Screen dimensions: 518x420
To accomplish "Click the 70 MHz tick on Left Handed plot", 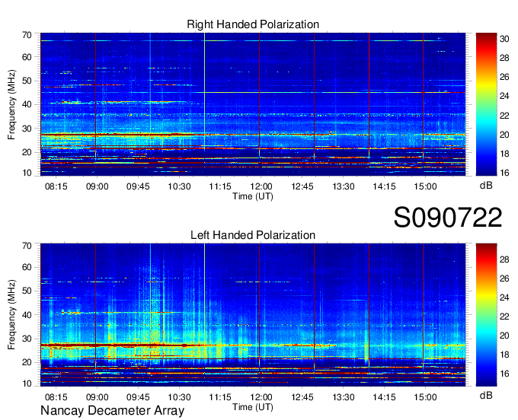I will coord(27,246).
